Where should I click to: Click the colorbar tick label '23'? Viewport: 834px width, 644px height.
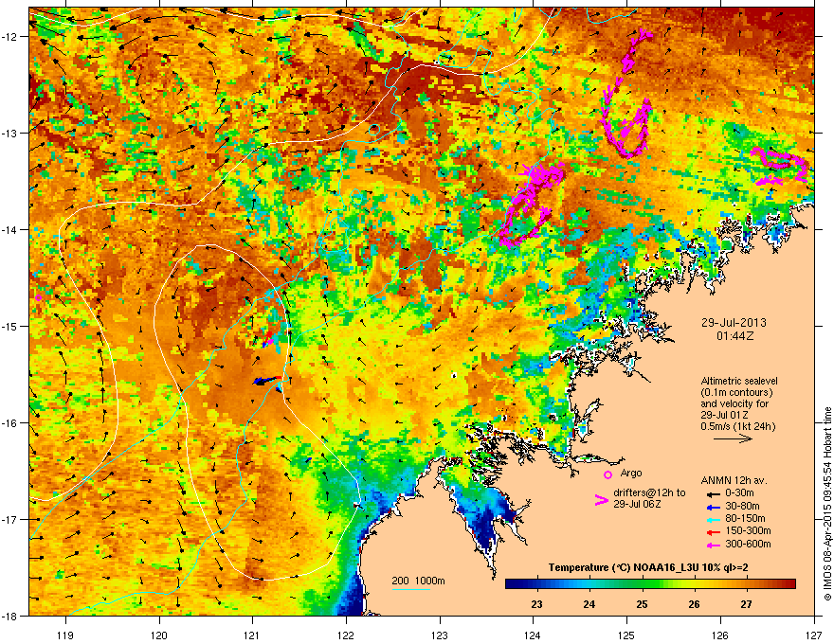536,604
